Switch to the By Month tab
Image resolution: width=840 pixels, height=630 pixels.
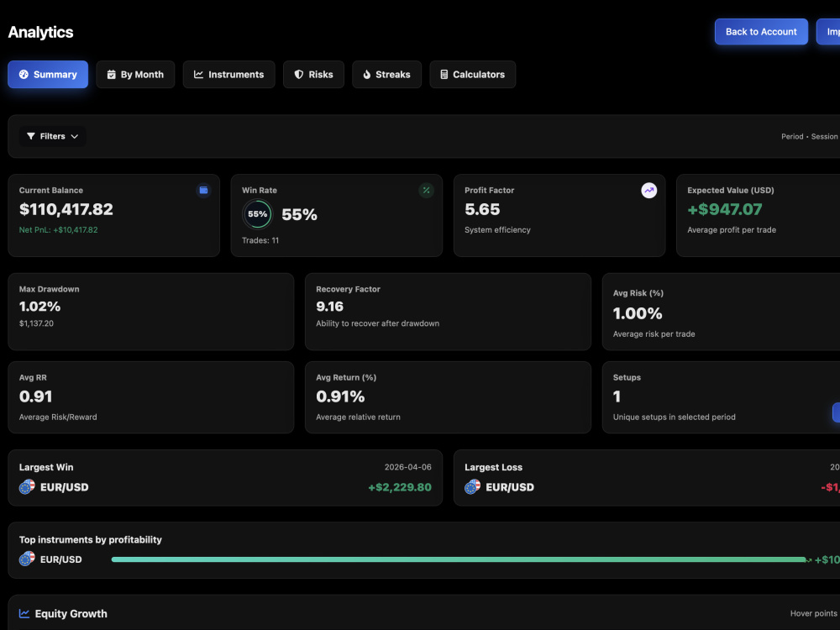click(x=135, y=75)
